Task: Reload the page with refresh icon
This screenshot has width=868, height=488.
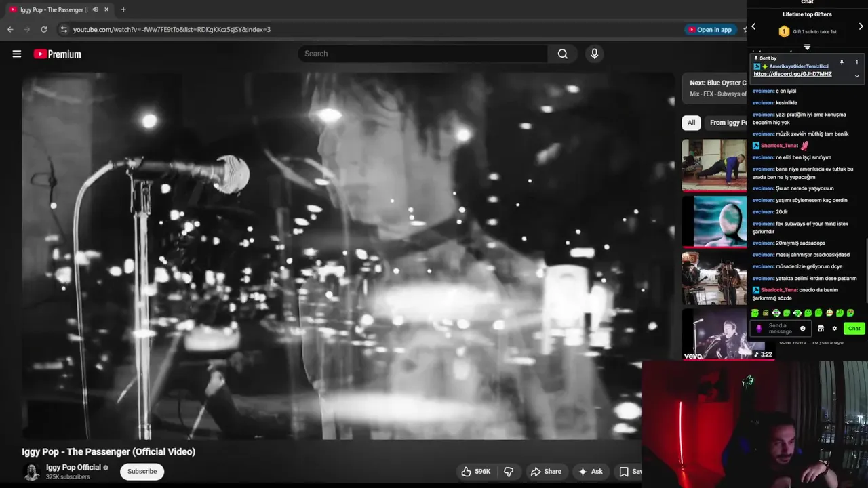Action: tap(44, 30)
